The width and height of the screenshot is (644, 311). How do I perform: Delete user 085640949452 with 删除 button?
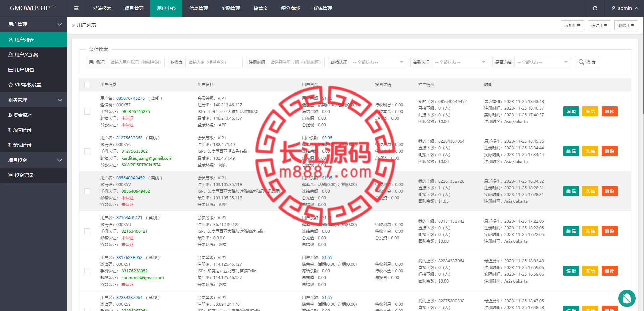pyautogui.click(x=609, y=191)
